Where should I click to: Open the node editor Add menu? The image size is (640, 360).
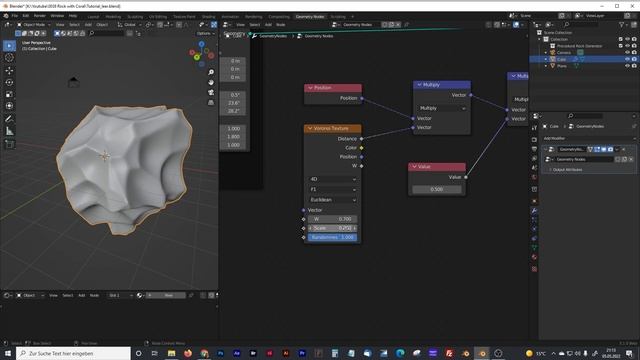click(x=268, y=25)
